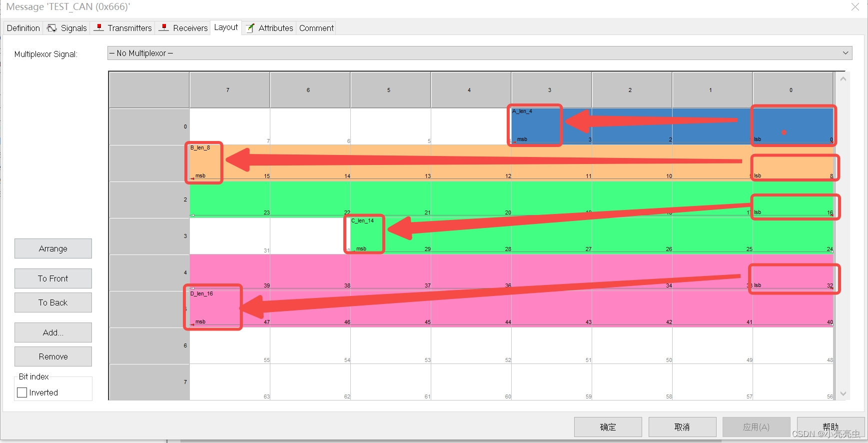Click empty bit cell 7 in row 0
868x443 pixels.
click(230, 126)
